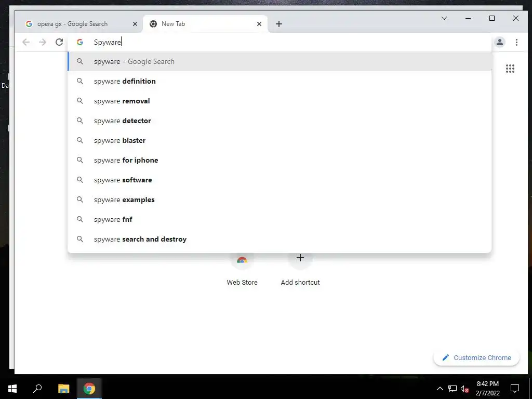Click the Chrome icon in the taskbar
Viewport: 532px width, 399px height.
point(89,389)
